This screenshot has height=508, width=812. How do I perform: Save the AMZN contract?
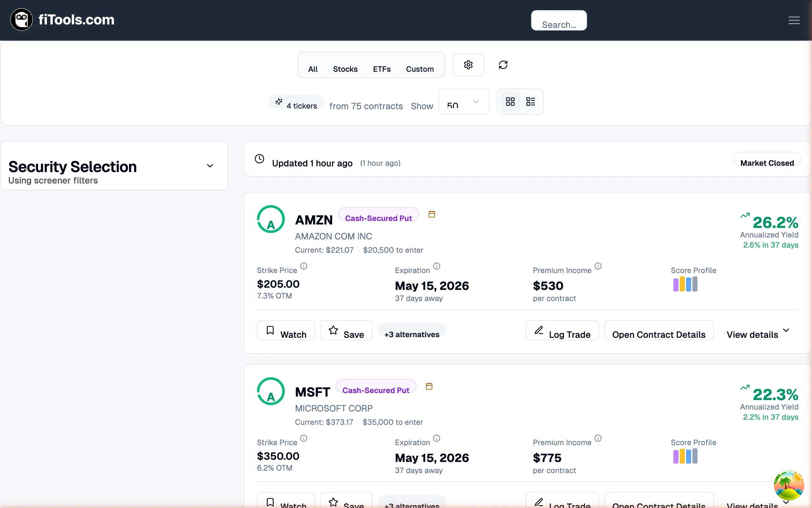tap(346, 331)
